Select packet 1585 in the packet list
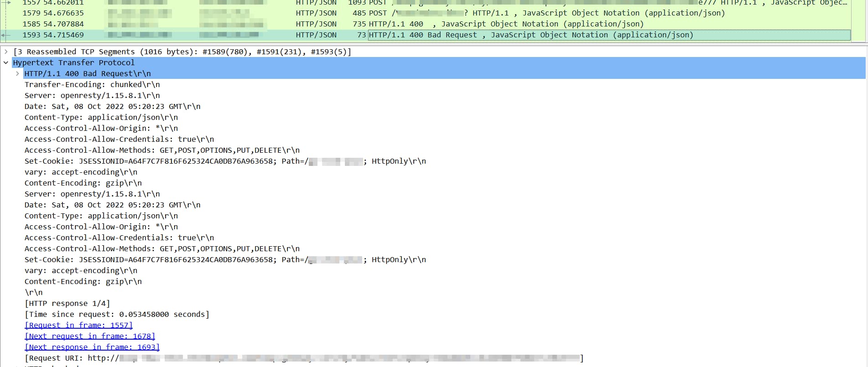Screen dimensions: 868x367 [425, 24]
